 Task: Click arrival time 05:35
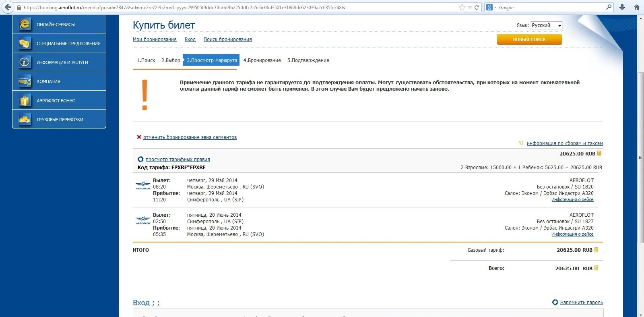click(159, 234)
